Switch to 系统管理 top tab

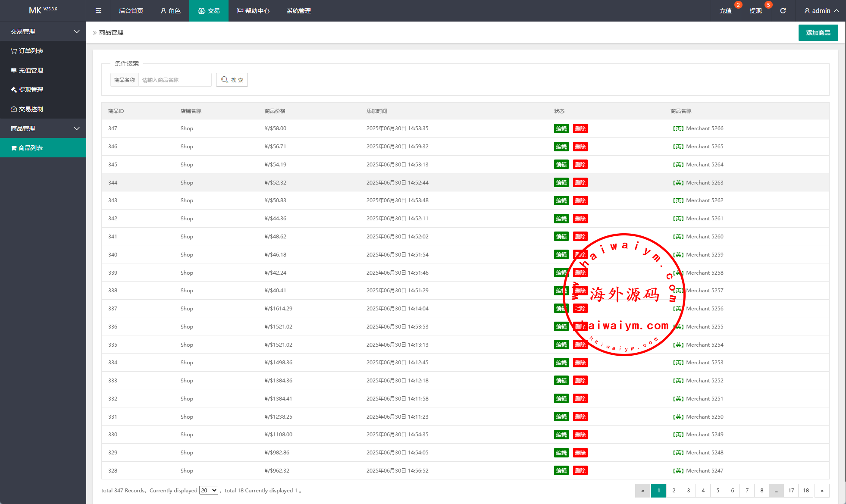pos(298,11)
